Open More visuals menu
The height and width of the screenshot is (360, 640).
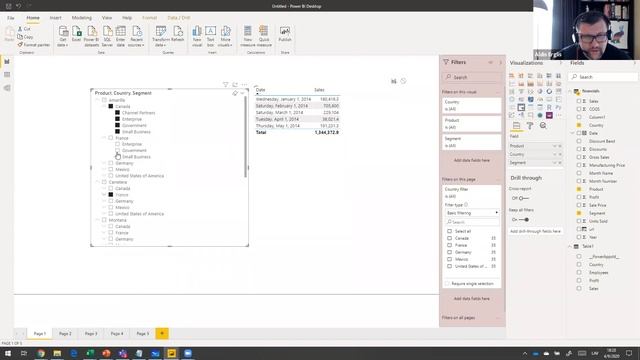point(225,36)
